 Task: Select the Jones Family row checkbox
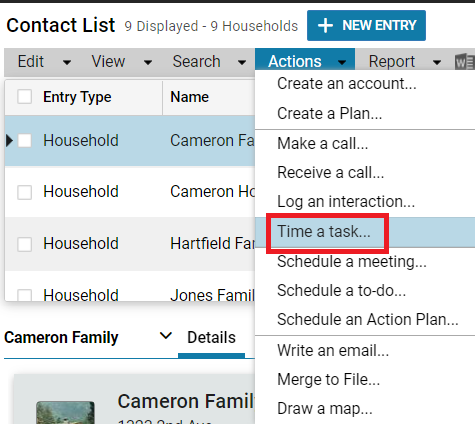[x=25, y=295]
